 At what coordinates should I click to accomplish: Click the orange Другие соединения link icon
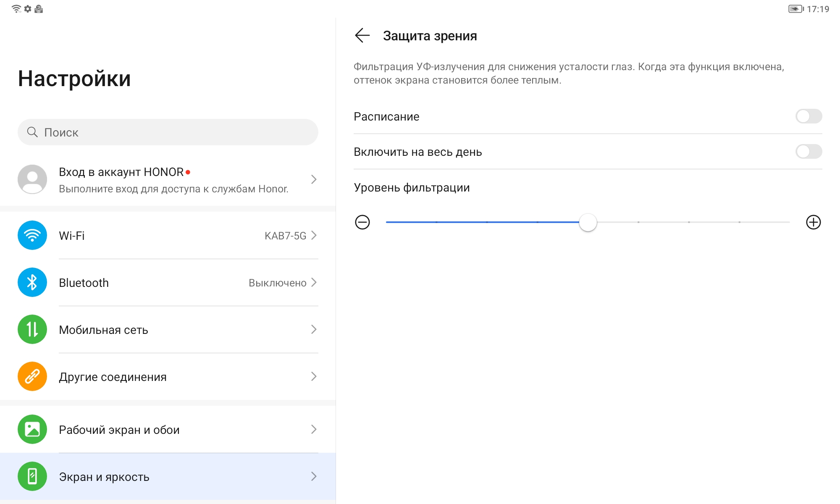tap(32, 376)
